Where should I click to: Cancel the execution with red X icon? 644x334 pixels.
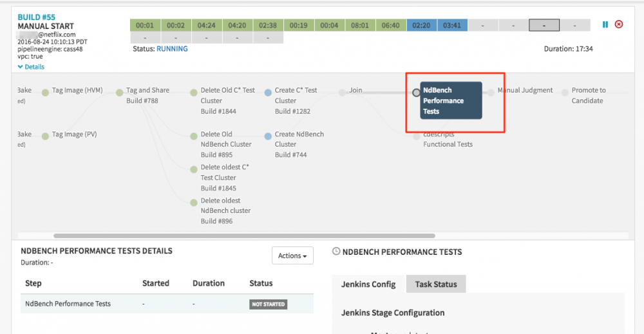(619, 24)
